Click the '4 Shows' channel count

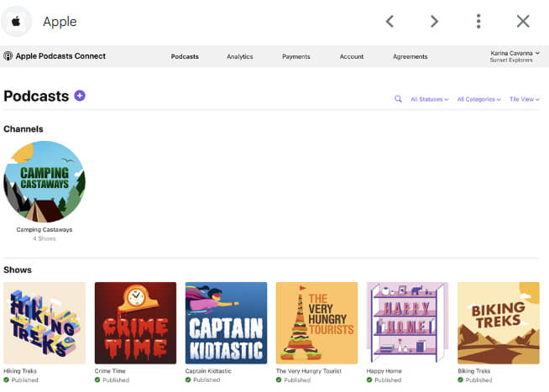[x=44, y=238]
